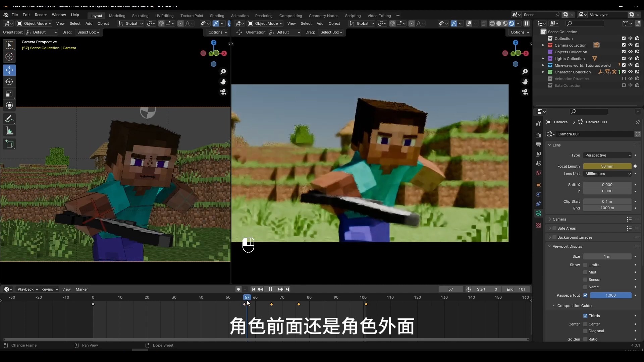Select the Rotate tool in left toolbar
644x362 pixels.
click(9, 82)
